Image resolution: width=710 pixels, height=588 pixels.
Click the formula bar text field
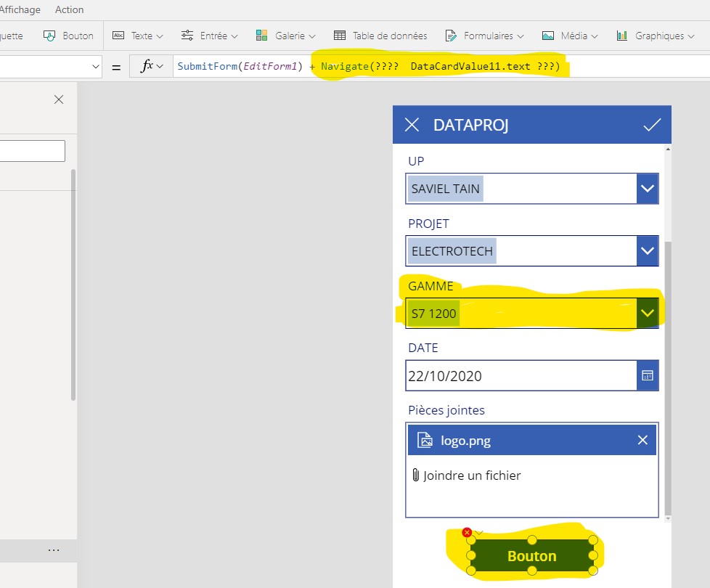click(441, 67)
